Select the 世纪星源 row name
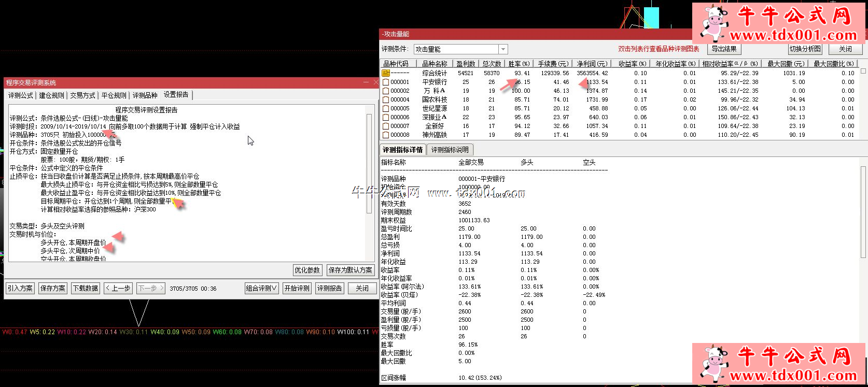This screenshot has width=868, height=387. (x=435, y=108)
